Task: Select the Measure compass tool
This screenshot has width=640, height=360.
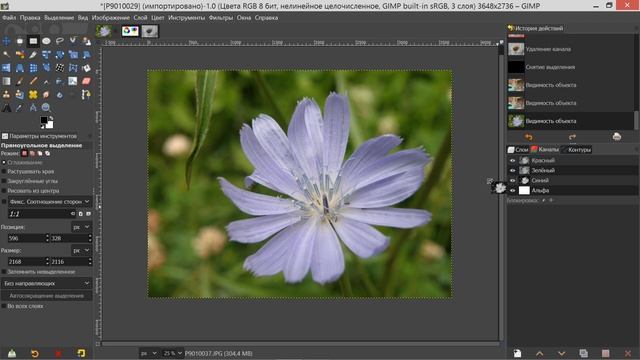Action: click(33, 108)
